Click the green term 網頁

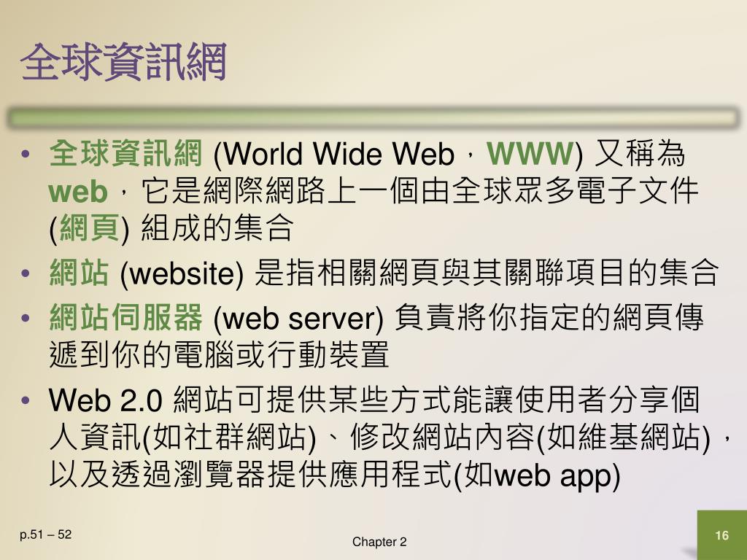tap(89, 228)
